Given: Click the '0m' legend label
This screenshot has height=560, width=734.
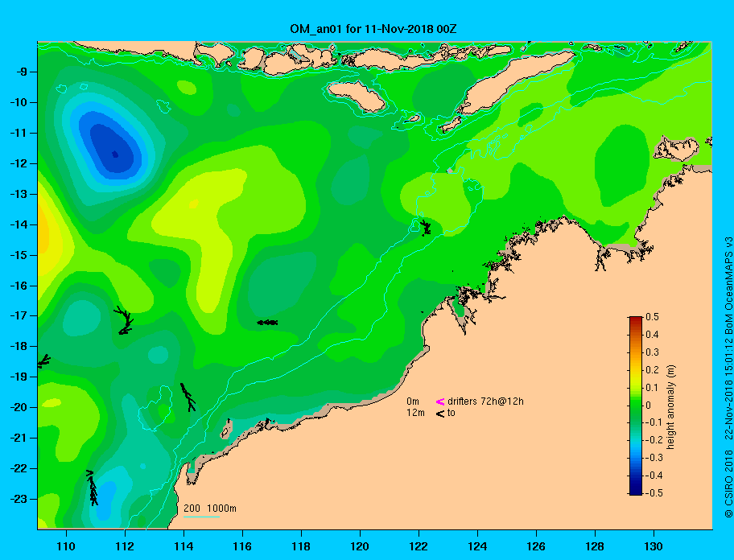Looking at the screenshot, I should tap(413, 401).
